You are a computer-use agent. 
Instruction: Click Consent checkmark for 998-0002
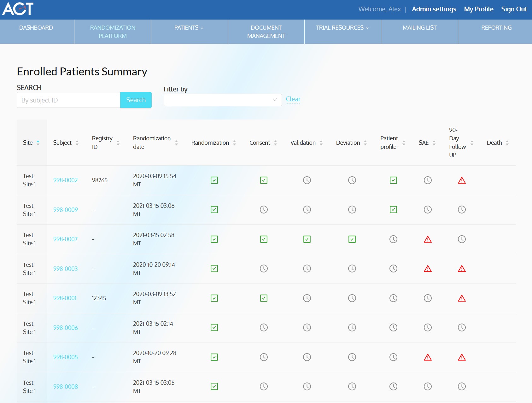pyautogui.click(x=264, y=180)
